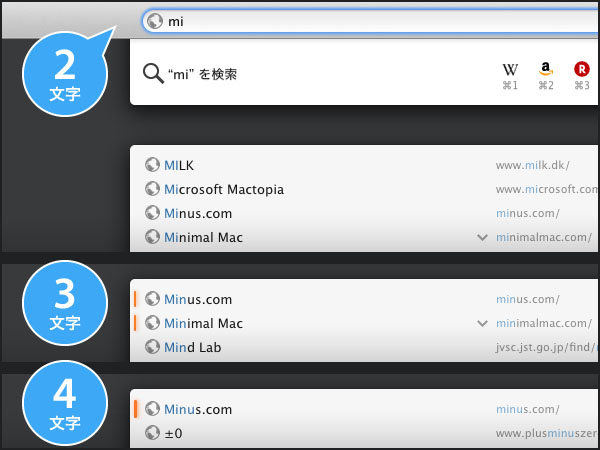600x450 pixels.
Task: Click the globe icon beside MILK
Action: pyautogui.click(x=152, y=165)
